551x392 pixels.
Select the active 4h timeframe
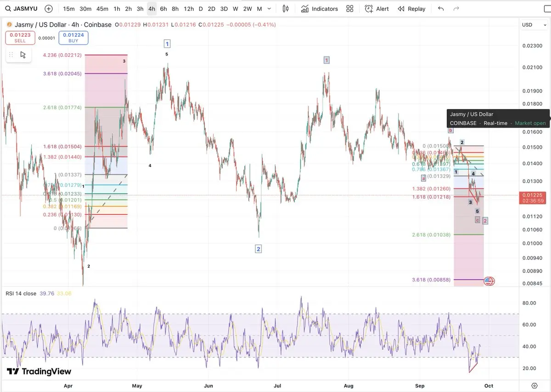(152, 9)
